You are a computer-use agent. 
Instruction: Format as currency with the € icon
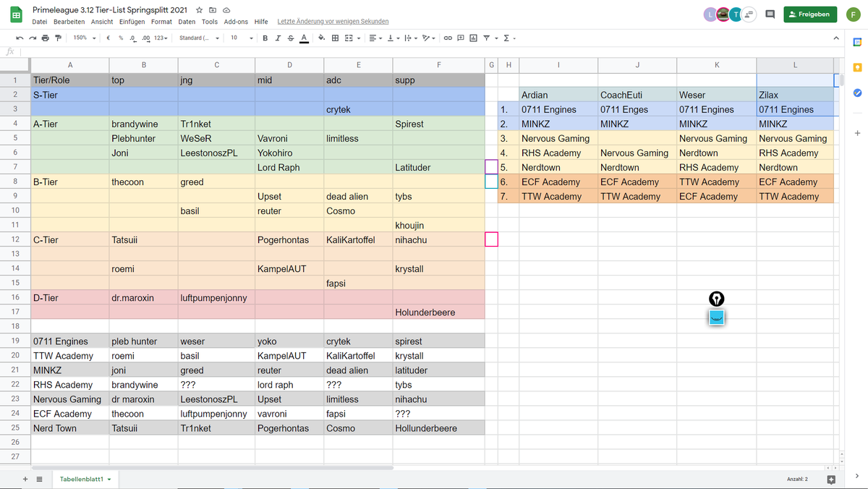[x=108, y=38]
